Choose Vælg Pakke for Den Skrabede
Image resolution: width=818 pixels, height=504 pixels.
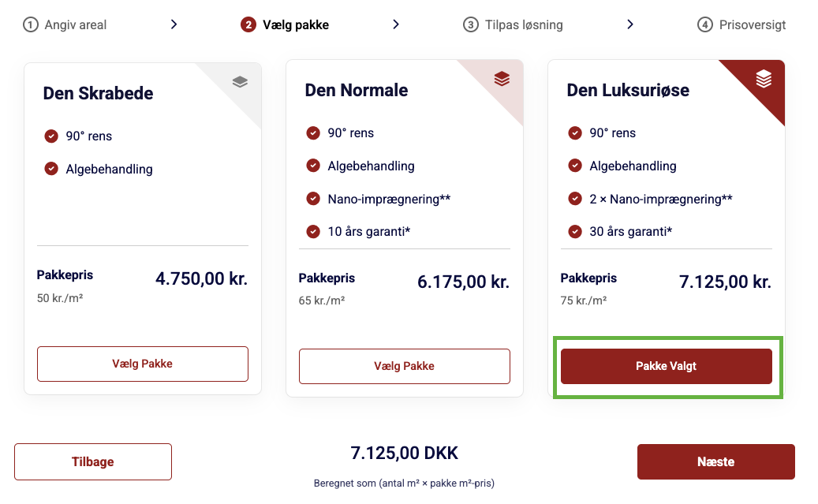tap(142, 364)
